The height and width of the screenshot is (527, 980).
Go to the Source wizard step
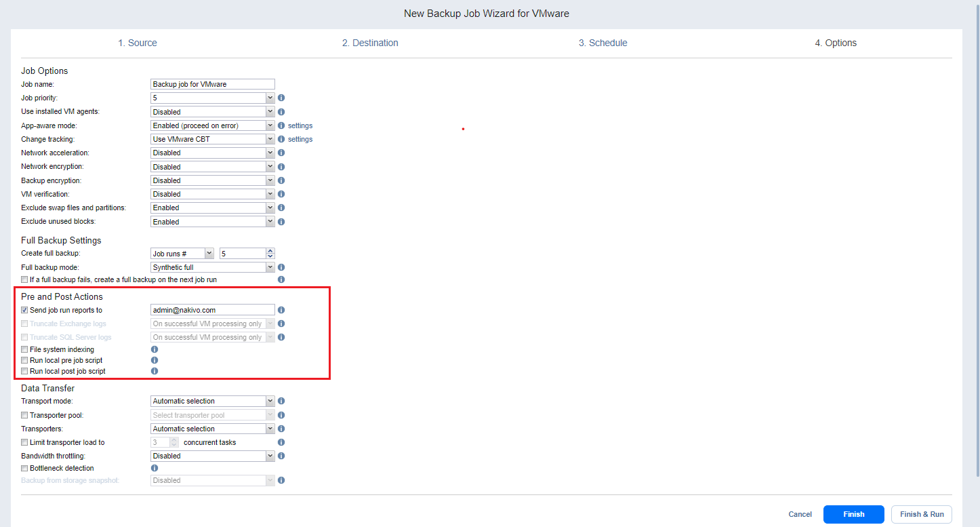(x=138, y=43)
